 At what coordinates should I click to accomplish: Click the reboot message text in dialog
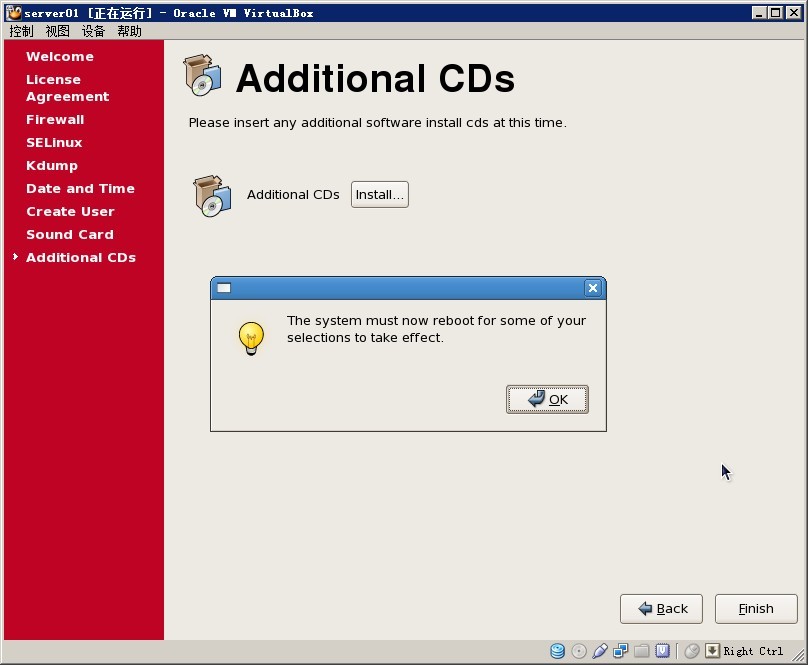436,329
